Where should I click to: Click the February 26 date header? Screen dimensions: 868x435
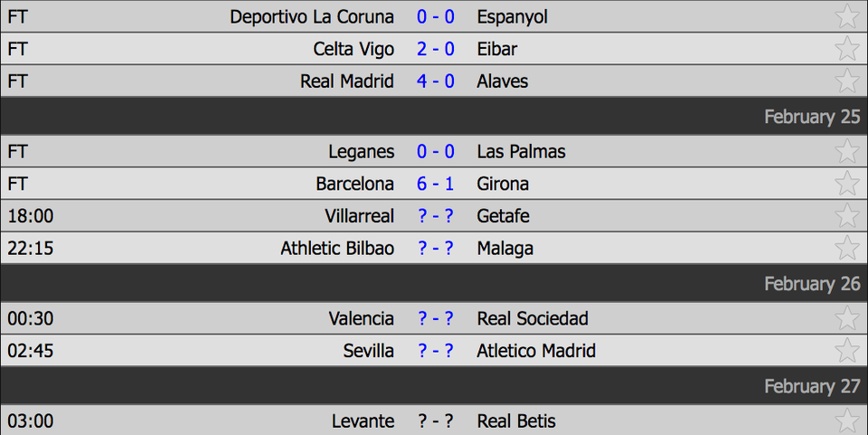(812, 284)
